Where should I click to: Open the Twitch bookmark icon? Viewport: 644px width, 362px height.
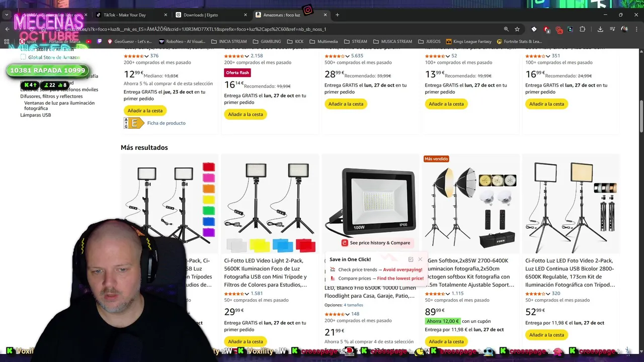[x=100, y=41]
